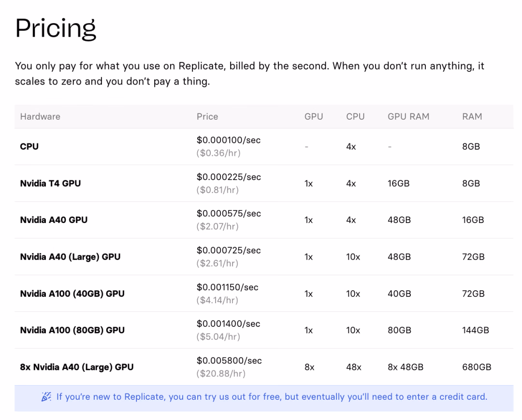The width and height of the screenshot is (522, 420).
Task: Select Nvidia A100 (80GB) GPU row name
Action: [x=72, y=330]
